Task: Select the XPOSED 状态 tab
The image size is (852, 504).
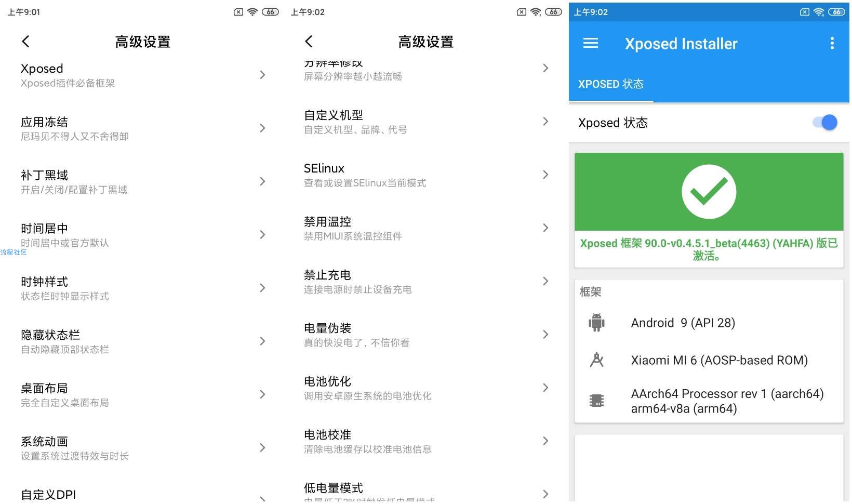Action: [x=611, y=84]
